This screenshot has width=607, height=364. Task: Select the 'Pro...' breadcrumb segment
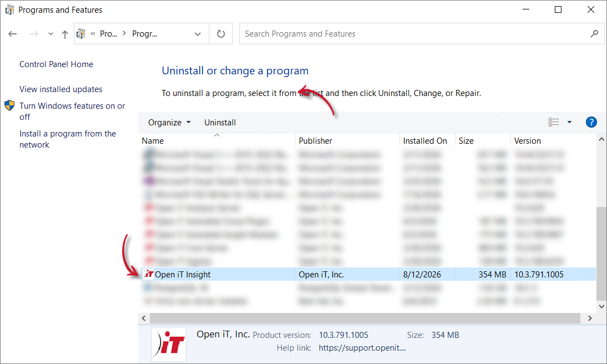[108, 34]
